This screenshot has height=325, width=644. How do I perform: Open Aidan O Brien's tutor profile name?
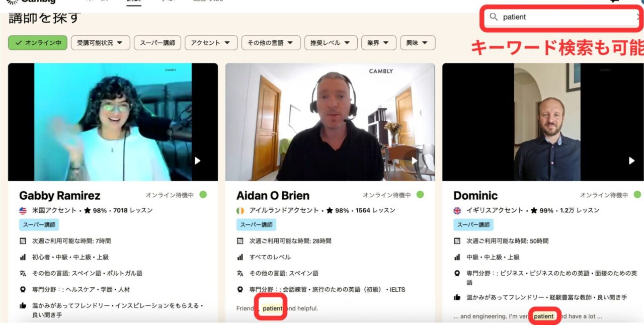click(x=273, y=196)
